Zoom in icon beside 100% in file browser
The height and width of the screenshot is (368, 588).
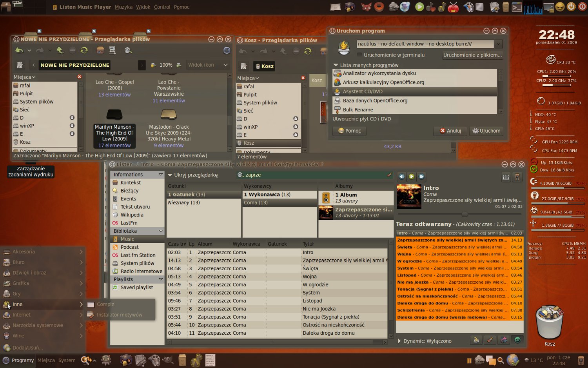[179, 65]
